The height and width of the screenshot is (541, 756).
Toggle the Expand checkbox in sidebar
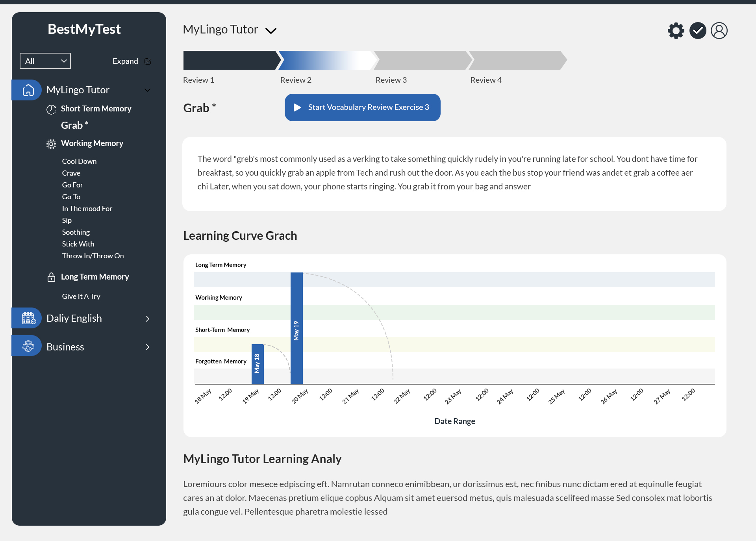click(148, 61)
